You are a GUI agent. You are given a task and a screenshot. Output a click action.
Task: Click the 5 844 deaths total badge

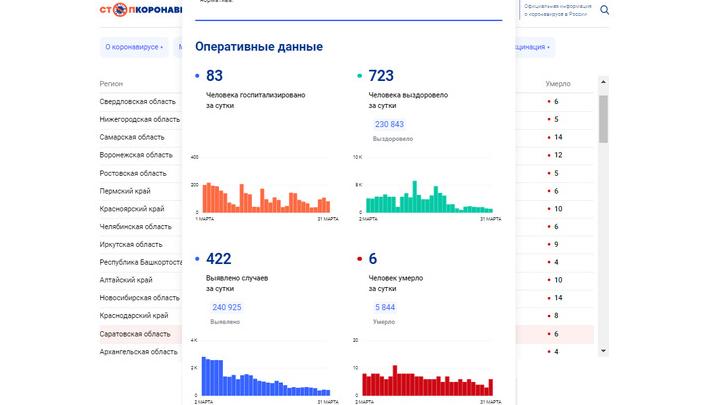(x=384, y=308)
